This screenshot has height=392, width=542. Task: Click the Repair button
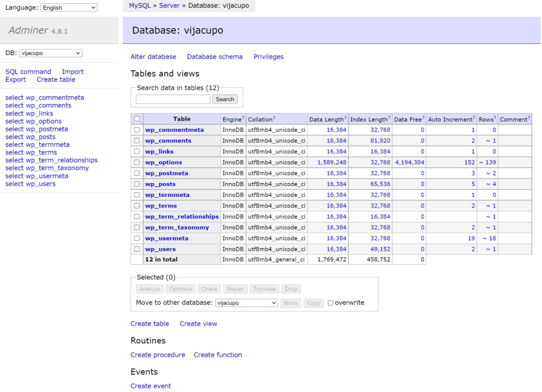click(x=235, y=289)
